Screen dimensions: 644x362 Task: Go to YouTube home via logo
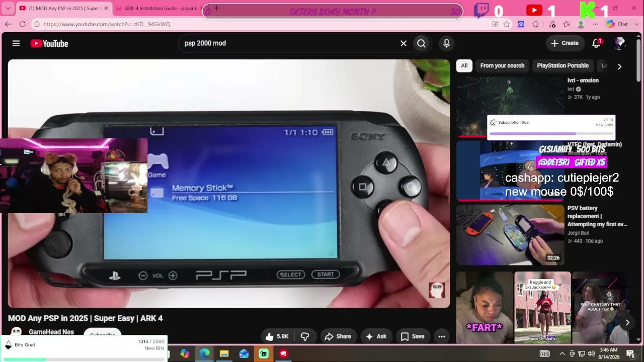click(49, 44)
